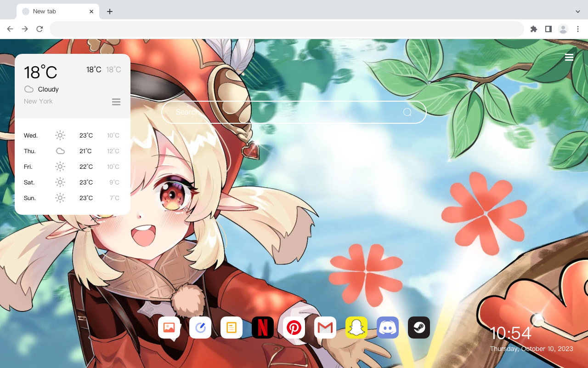Click the Cloudy condition text
Image resolution: width=588 pixels, height=368 pixels.
click(x=48, y=89)
